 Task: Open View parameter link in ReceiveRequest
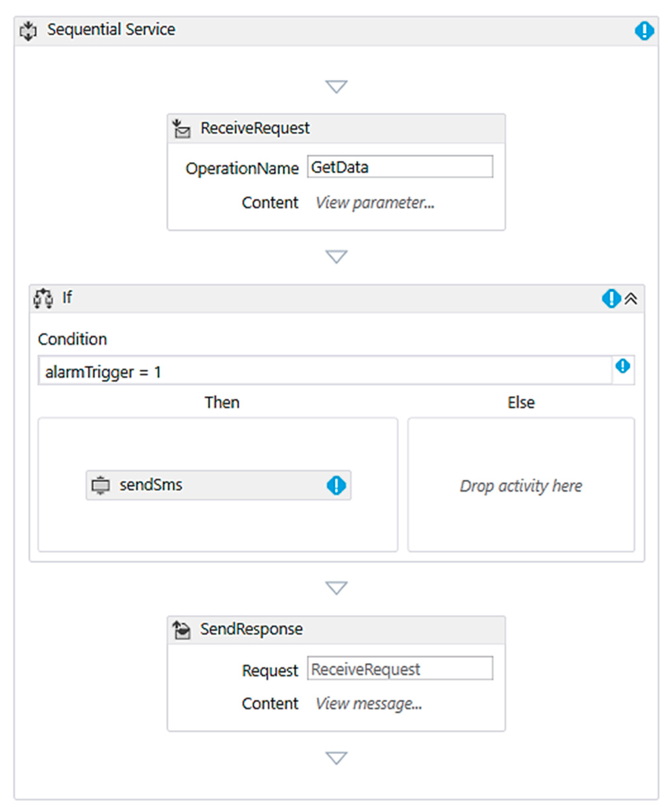point(374,203)
